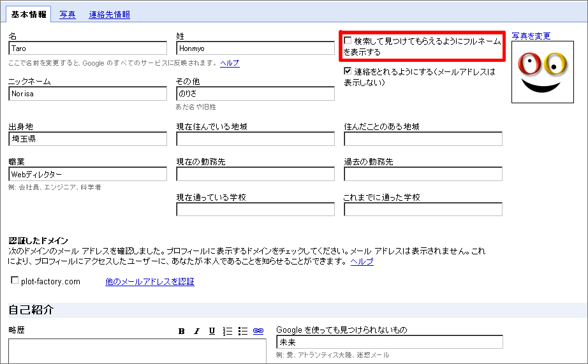Click the smiley profile photo thumbnail
The width and height of the screenshot is (588, 364).
pyautogui.click(x=543, y=72)
